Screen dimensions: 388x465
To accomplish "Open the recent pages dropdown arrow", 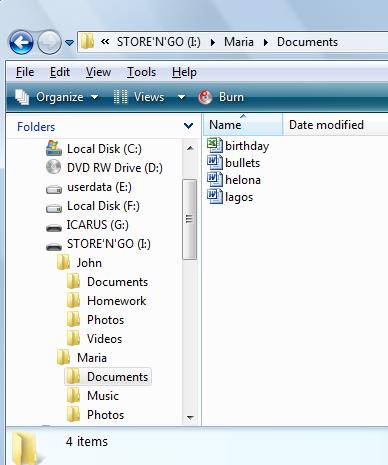I will [69, 43].
